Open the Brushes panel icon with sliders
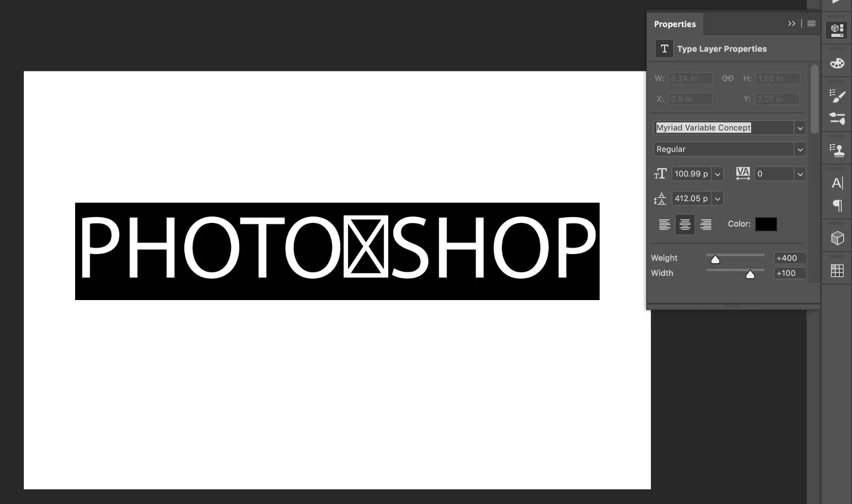The width and height of the screenshot is (852, 504). point(837,119)
